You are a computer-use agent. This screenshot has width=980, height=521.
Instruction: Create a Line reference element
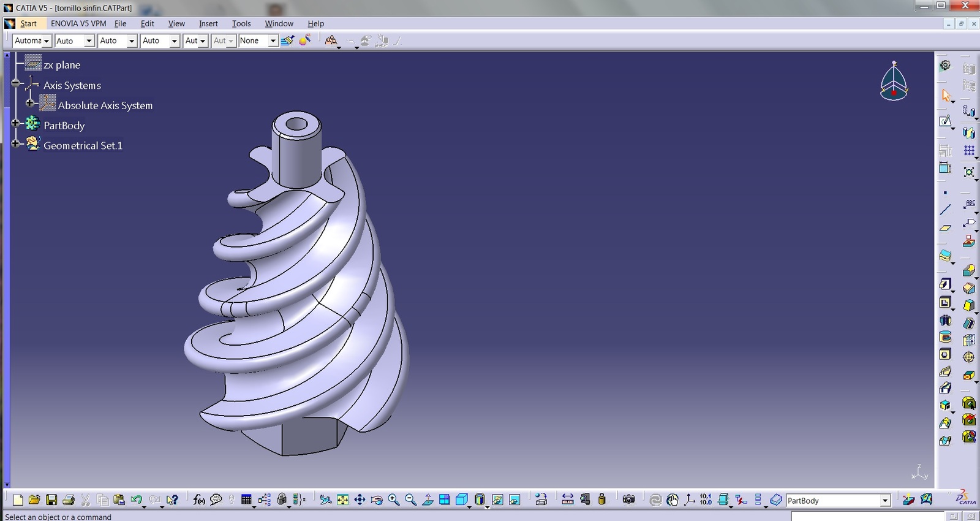pyautogui.click(x=946, y=210)
